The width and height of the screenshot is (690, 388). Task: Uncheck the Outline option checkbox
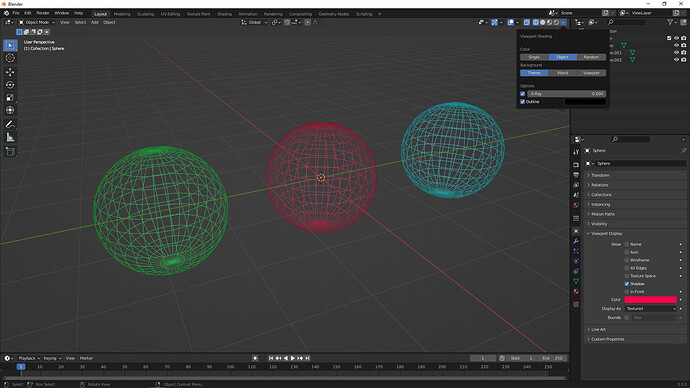tap(523, 102)
